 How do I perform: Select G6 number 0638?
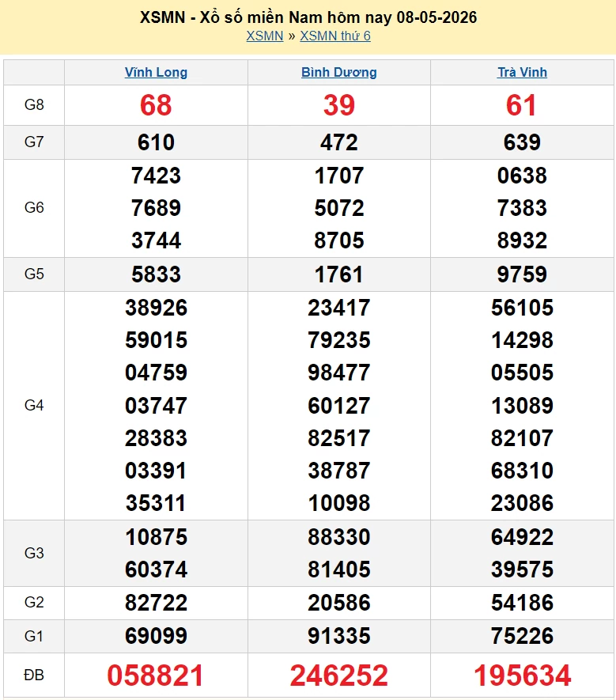click(522, 176)
